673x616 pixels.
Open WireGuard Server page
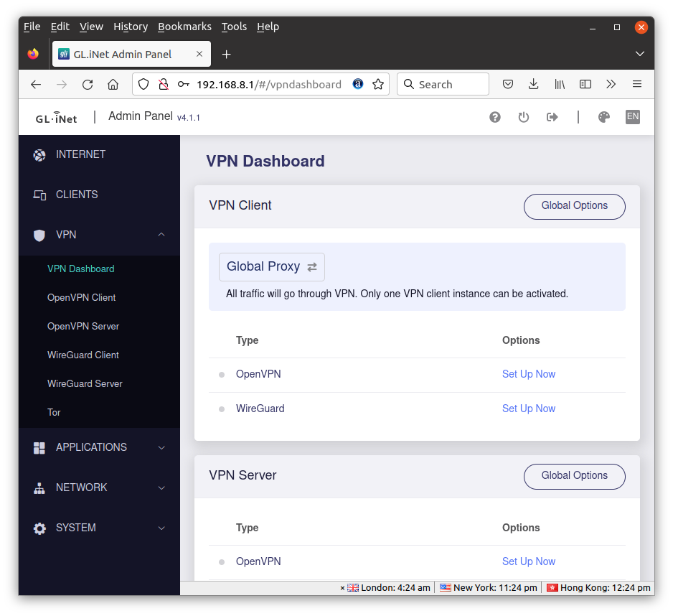click(x=85, y=384)
